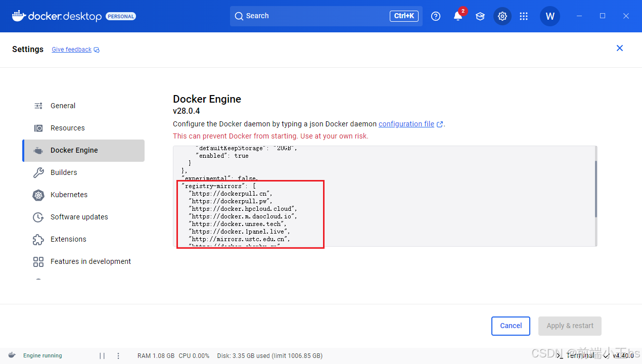Click the "https://dockerpull.pw" line
This screenshot has height=364, width=642.
coord(231,201)
